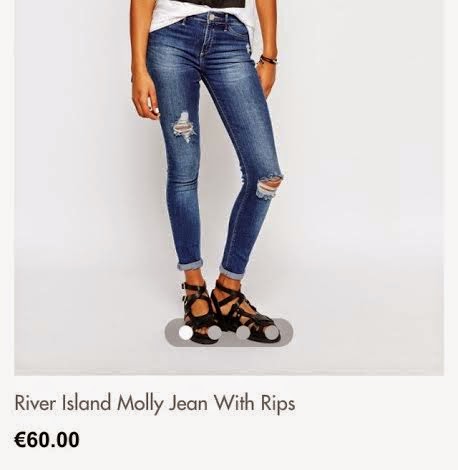
Task: Click the rip on the thigh
Action: click(184, 128)
